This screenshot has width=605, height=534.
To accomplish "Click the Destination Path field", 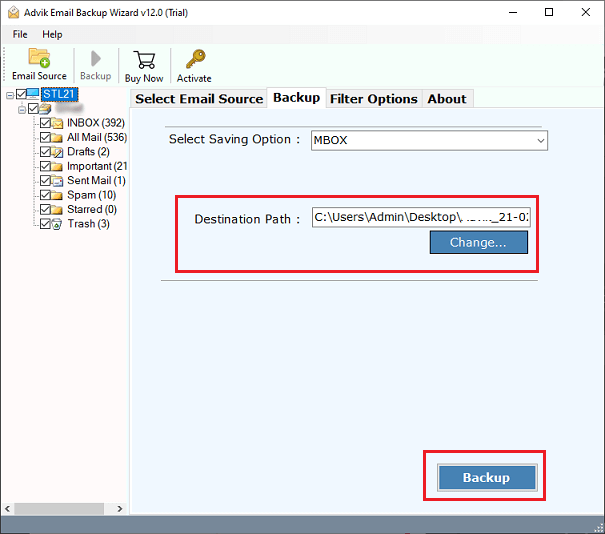I will pos(421,217).
